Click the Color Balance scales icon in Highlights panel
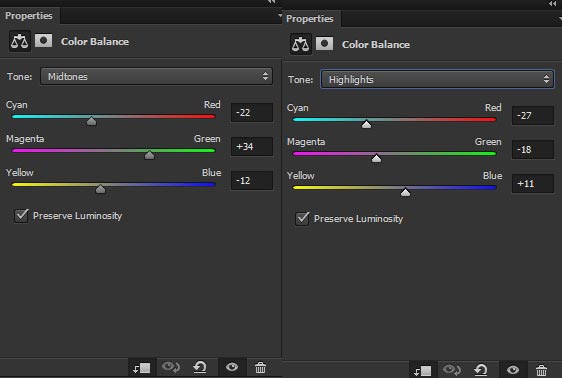This screenshot has height=378, width=562. (x=301, y=44)
